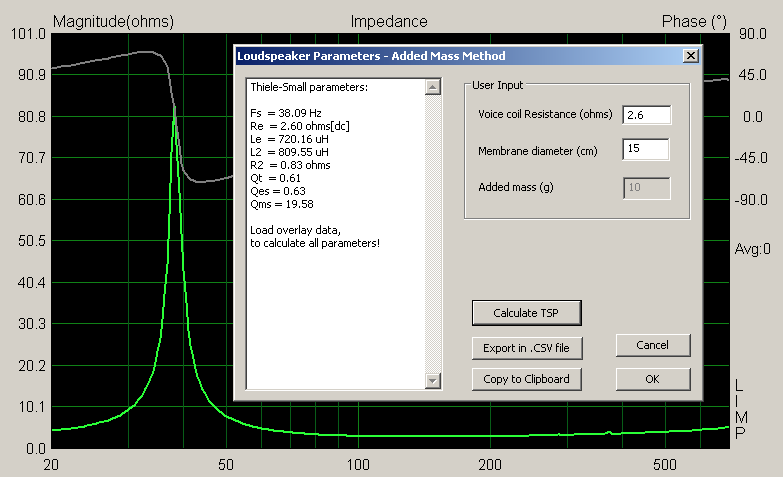This screenshot has height=477, width=783.
Task: Cancel the Loudspeaker Parameters dialog
Action: pos(653,345)
